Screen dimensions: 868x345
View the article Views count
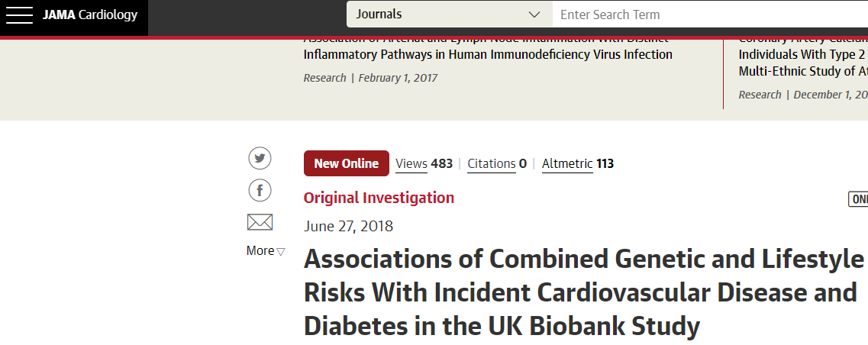click(x=424, y=163)
